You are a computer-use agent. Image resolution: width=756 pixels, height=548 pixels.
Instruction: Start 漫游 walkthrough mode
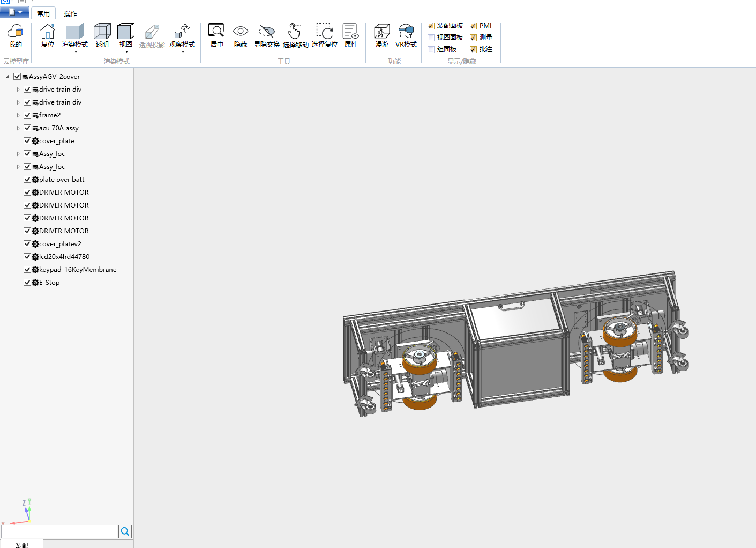tap(381, 35)
